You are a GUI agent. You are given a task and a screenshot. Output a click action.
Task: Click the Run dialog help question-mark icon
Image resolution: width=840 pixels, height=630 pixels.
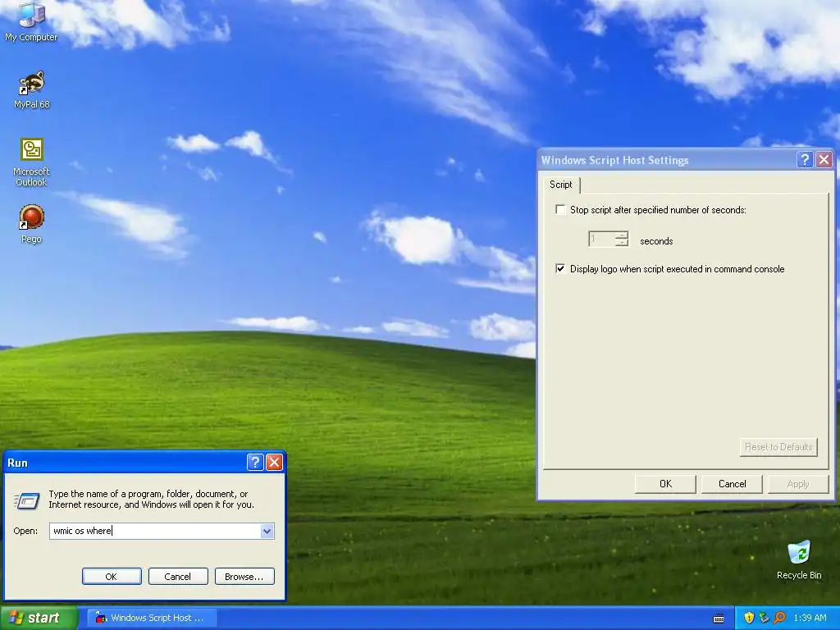tap(255, 463)
